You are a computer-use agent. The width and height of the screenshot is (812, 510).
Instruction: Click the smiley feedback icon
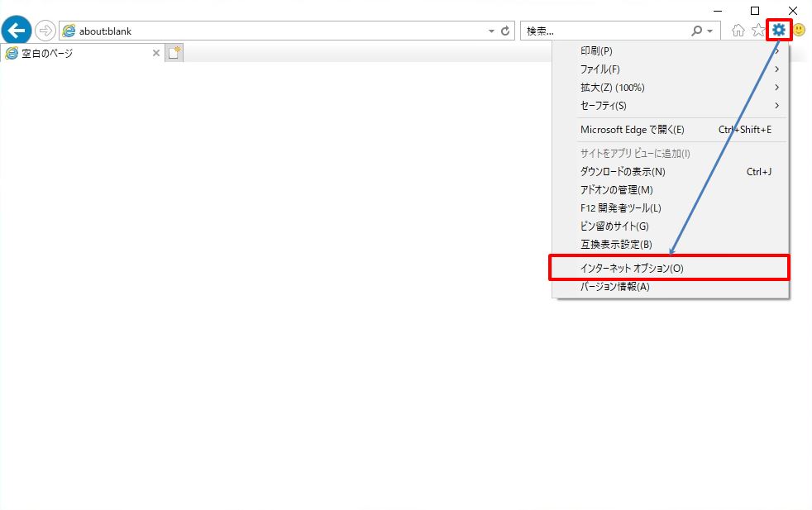click(x=800, y=30)
